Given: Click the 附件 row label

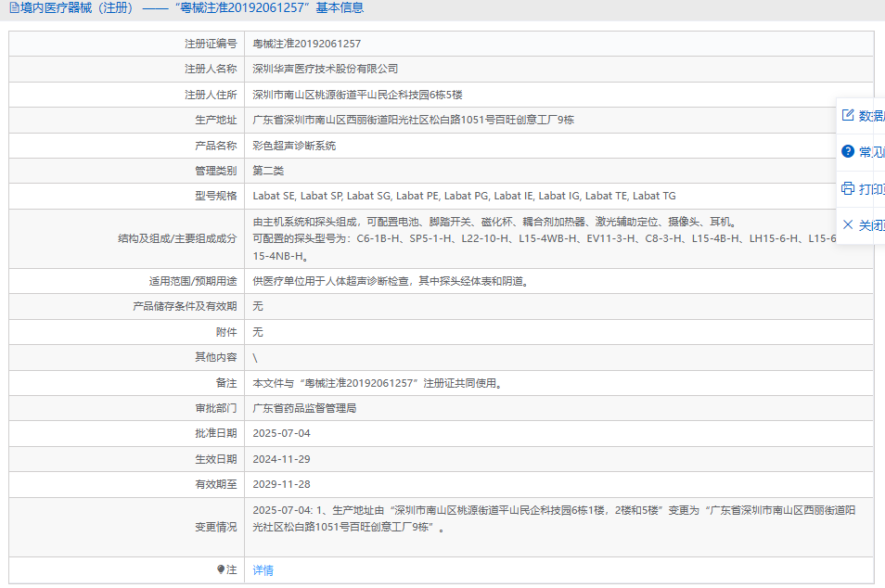Looking at the screenshot, I should coord(226,332).
